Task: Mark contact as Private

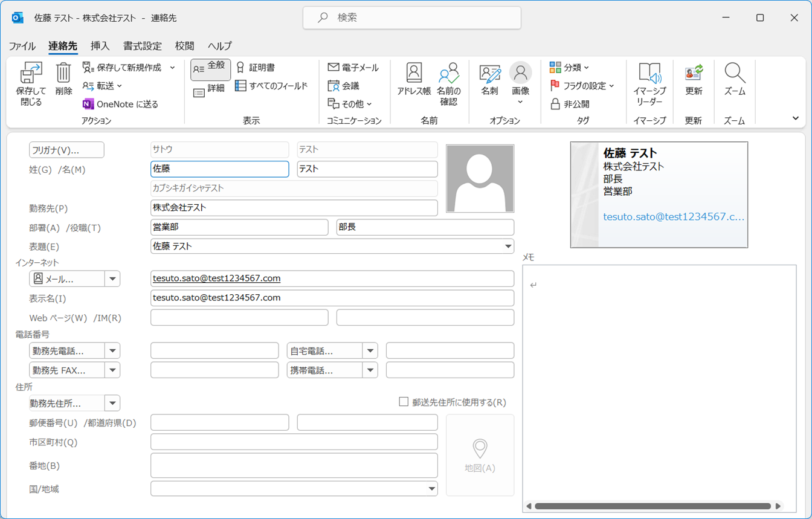Action: 570,104
